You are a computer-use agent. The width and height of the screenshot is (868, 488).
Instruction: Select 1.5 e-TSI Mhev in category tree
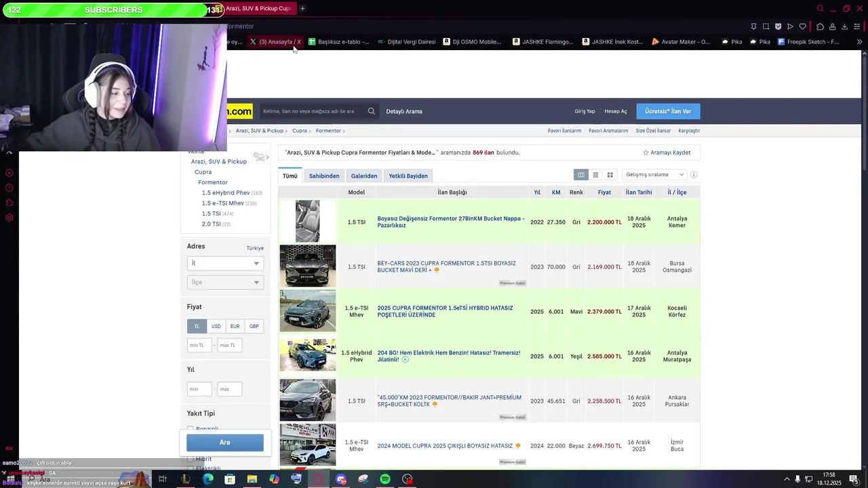point(222,203)
